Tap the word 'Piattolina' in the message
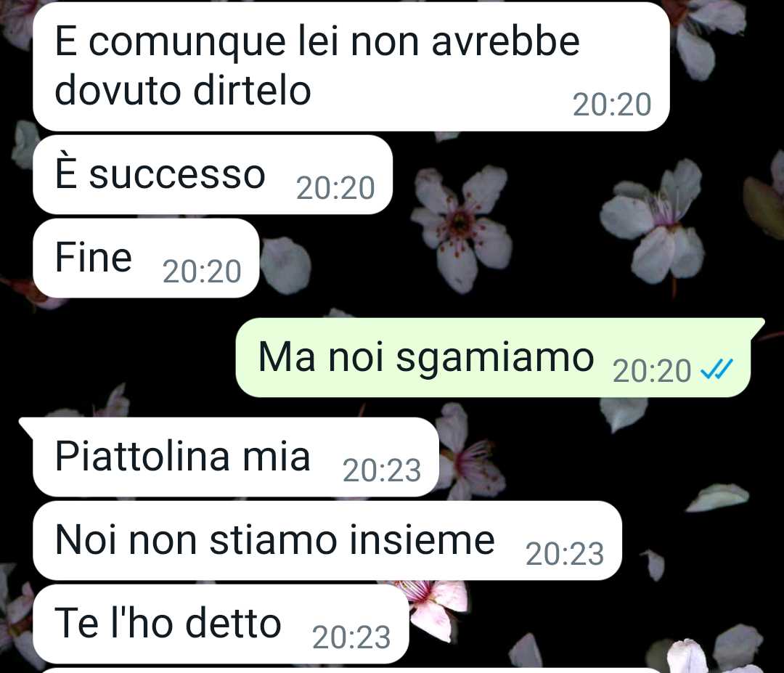Screen dimensions: 784x673 click(x=142, y=456)
